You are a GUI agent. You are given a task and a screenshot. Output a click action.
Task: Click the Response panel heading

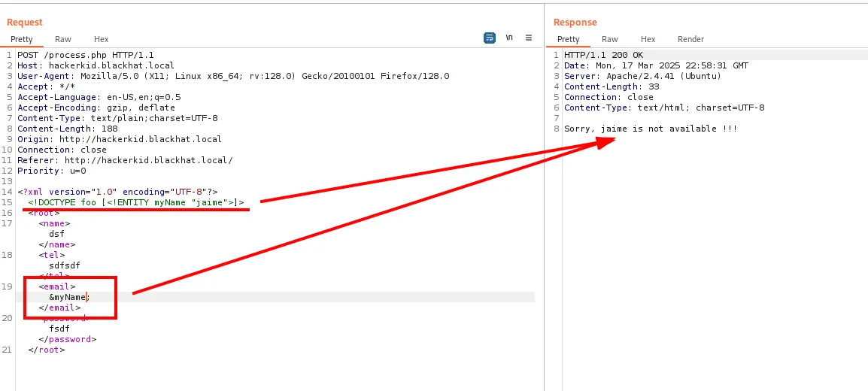click(x=575, y=22)
